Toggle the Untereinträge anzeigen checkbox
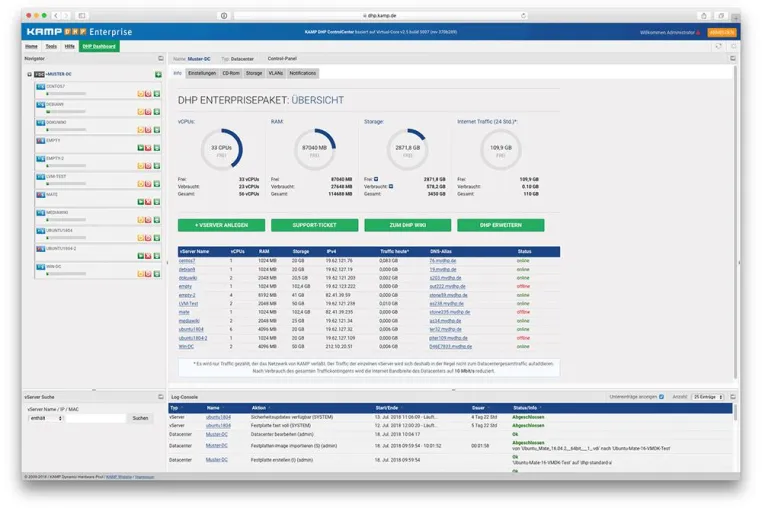Viewport: 762px width, 508px height. (x=661, y=397)
